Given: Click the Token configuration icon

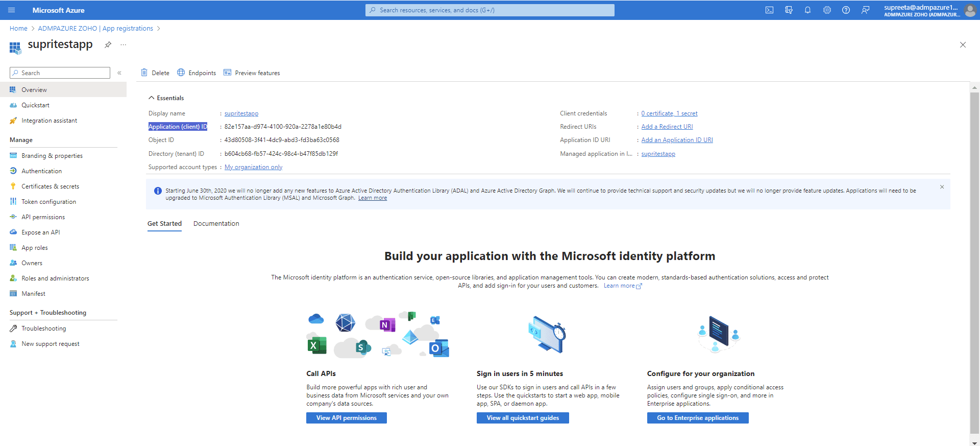Looking at the screenshot, I should pyautogui.click(x=13, y=202).
